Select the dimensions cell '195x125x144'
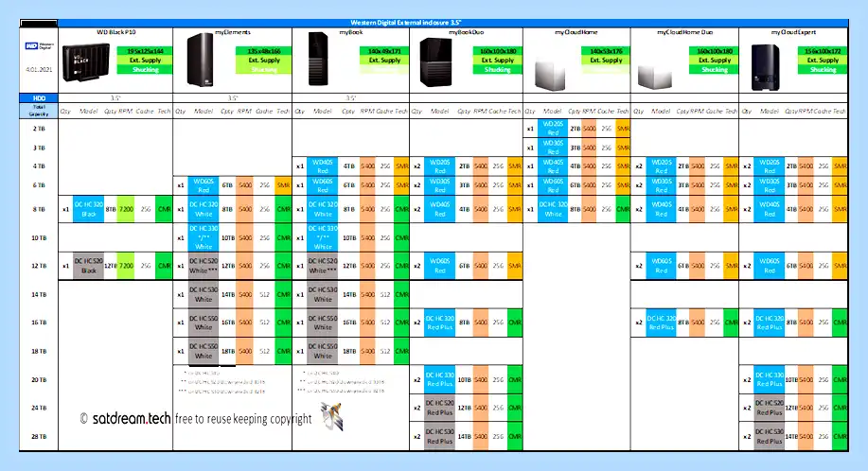This screenshot has height=471, width=868. (x=145, y=51)
